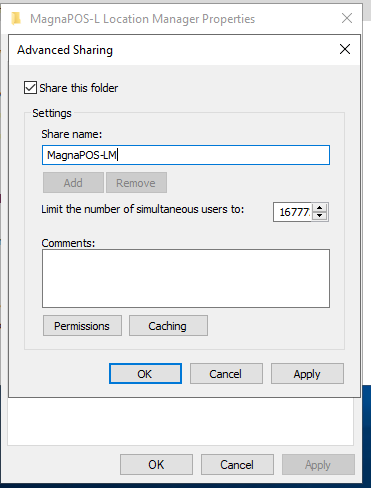Click the disabled Apply button in Properties
The image size is (371, 488).
coord(318,464)
